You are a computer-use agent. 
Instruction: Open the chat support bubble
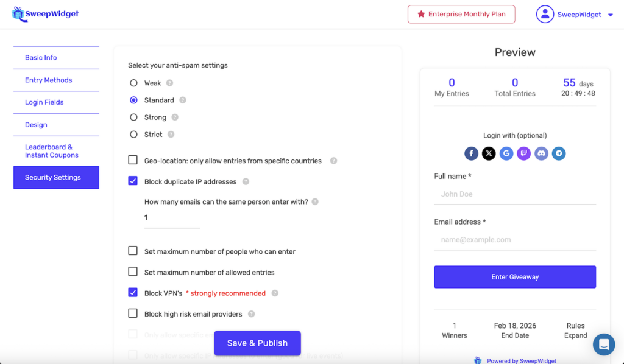(x=604, y=345)
